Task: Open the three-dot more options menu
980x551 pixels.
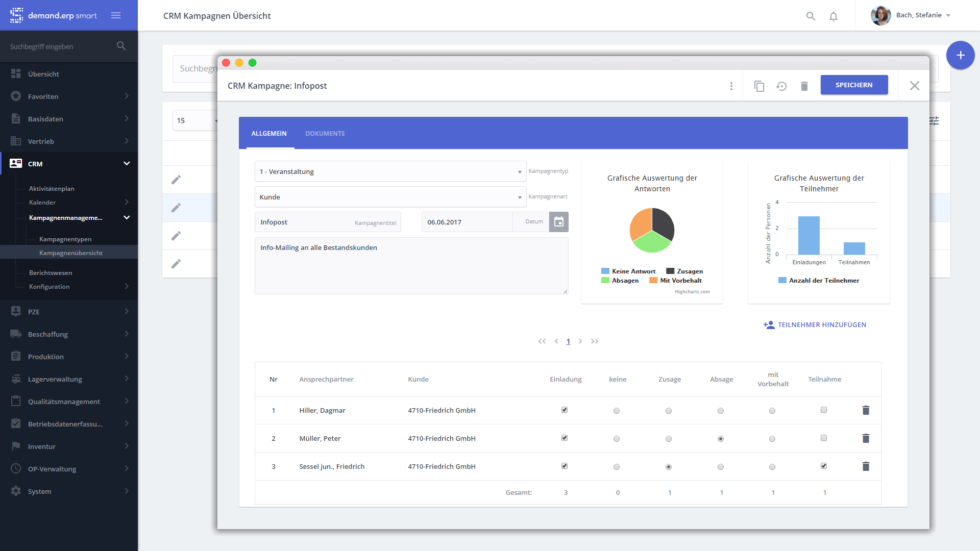Action: 731,86
